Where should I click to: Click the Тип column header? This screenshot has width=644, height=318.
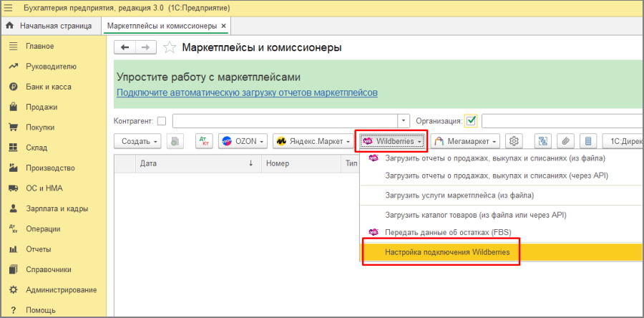350,163
